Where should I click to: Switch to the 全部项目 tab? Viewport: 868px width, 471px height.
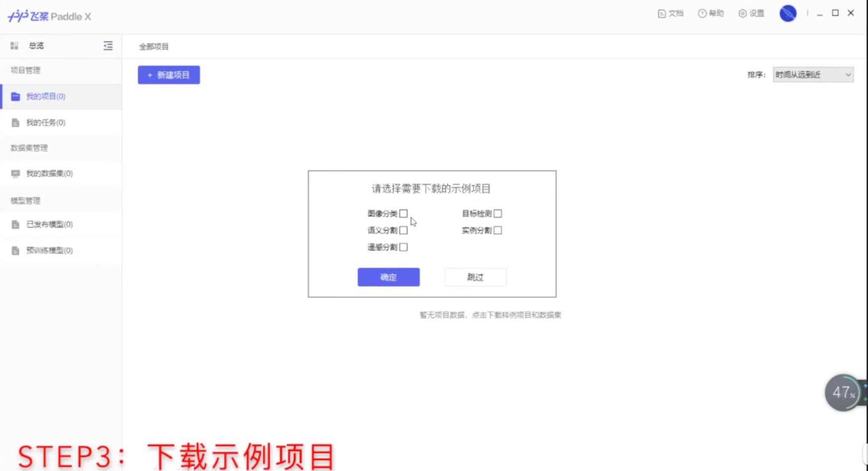[x=153, y=46]
